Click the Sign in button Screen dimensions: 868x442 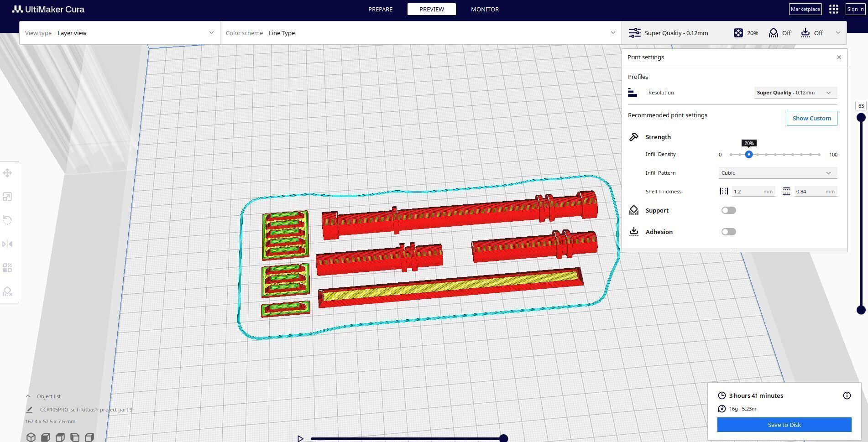click(x=855, y=9)
